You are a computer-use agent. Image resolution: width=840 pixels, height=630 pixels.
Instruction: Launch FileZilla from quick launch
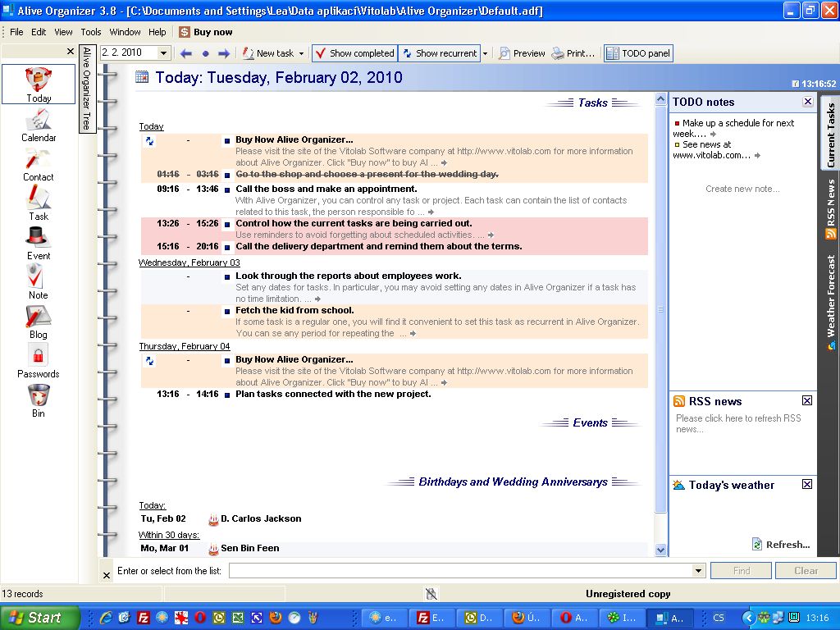click(x=143, y=618)
